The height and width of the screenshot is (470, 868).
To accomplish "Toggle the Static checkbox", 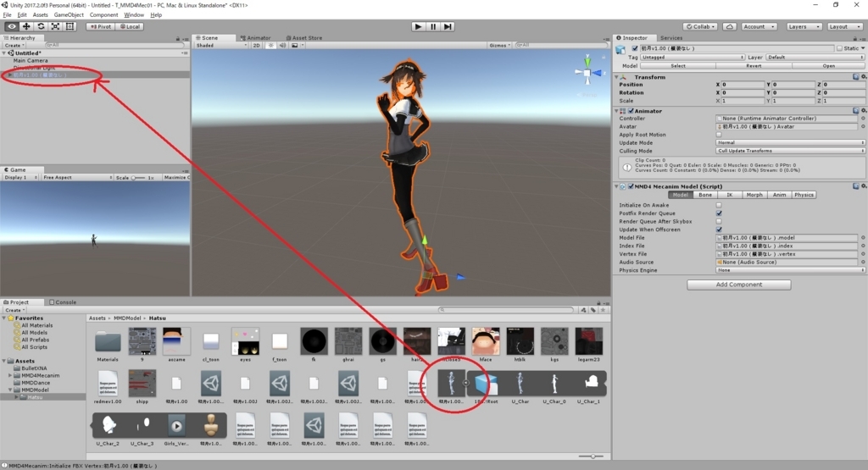I will point(839,48).
